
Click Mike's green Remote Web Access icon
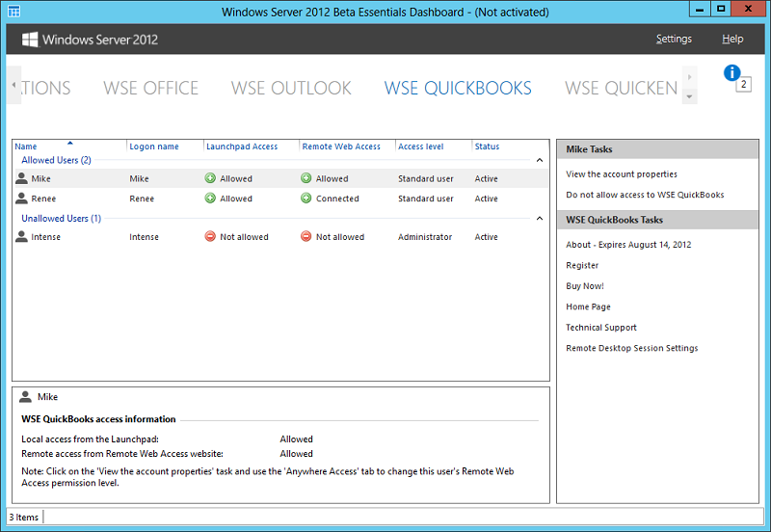(x=306, y=178)
